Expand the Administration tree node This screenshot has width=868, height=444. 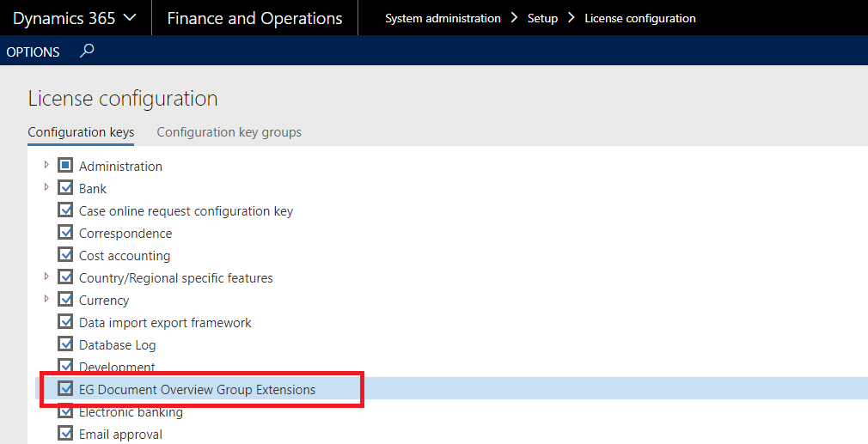coord(46,165)
